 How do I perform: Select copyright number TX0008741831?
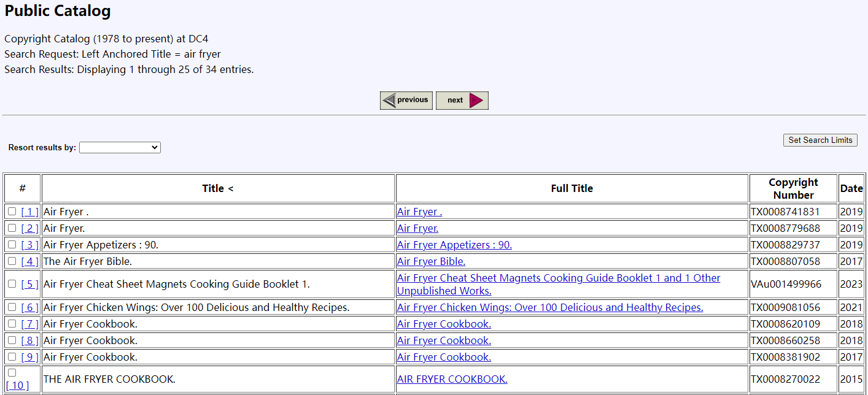point(785,212)
